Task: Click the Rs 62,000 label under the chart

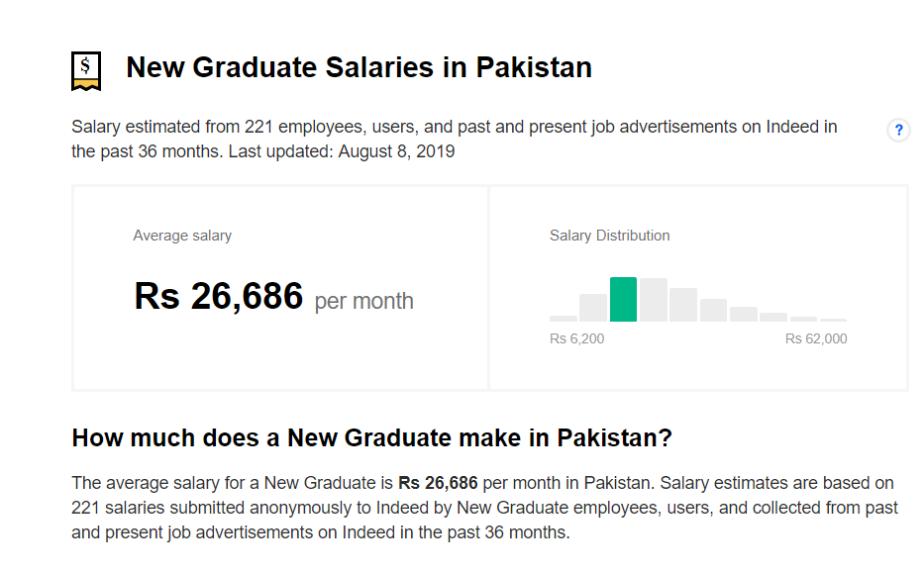Action: coord(815,338)
